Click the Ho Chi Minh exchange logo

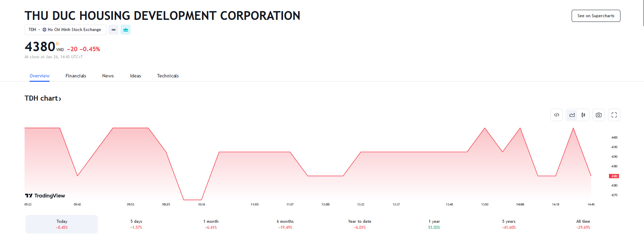(44, 30)
